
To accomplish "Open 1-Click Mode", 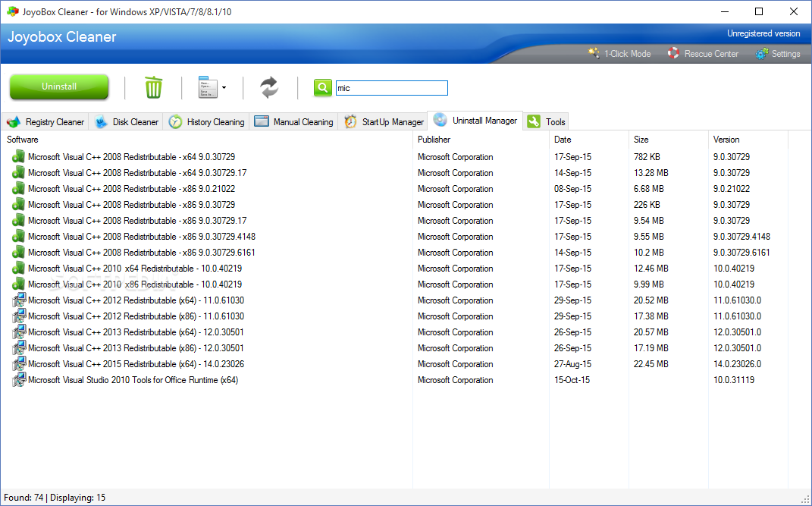I will pos(619,53).
